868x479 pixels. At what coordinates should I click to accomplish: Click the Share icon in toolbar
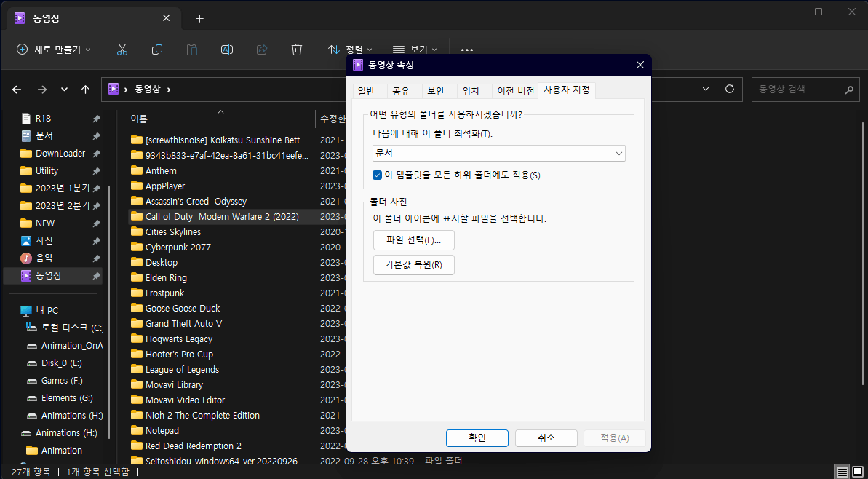click(262, 50)
